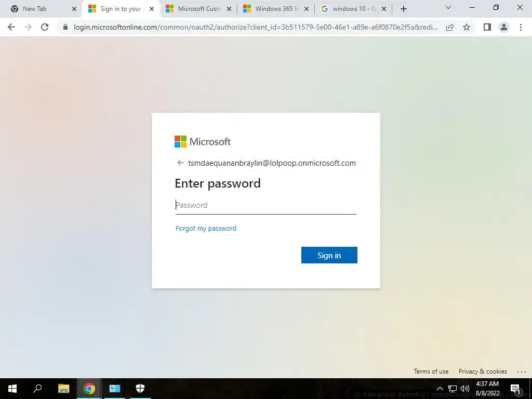This screenshot has width=532, height=399.
Task: Expand footer three-dots options
Action: point(522,372)
